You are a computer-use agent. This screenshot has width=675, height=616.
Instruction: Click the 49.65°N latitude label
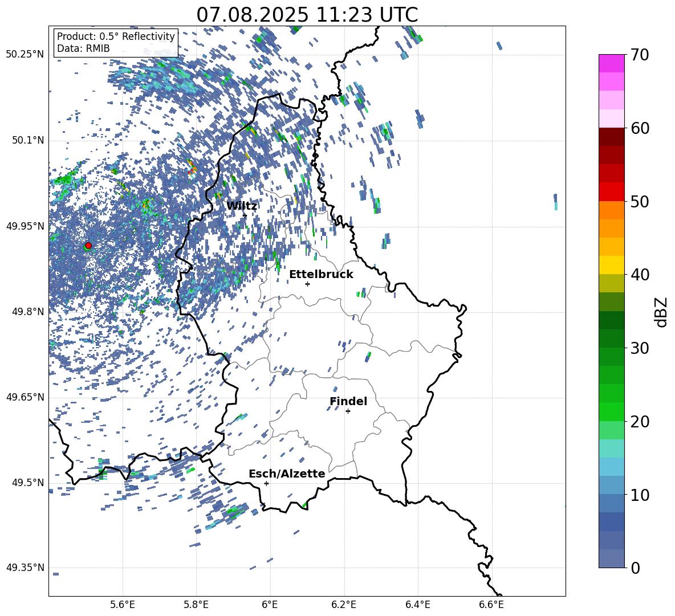tap(25, 397)
